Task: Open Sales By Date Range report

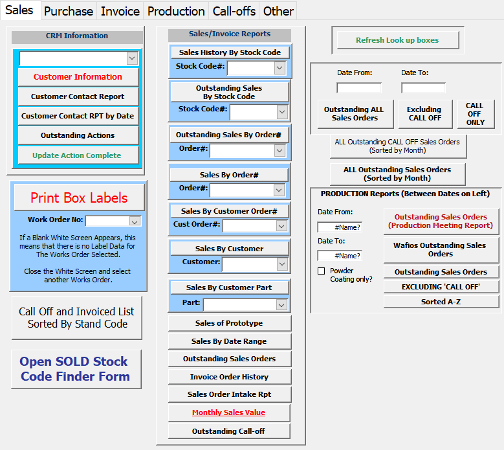Action: tap(229, 341)
